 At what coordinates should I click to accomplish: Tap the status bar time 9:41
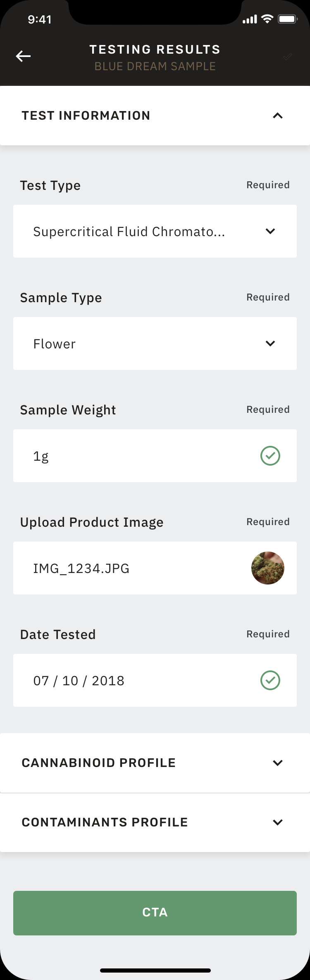(40, 19)
